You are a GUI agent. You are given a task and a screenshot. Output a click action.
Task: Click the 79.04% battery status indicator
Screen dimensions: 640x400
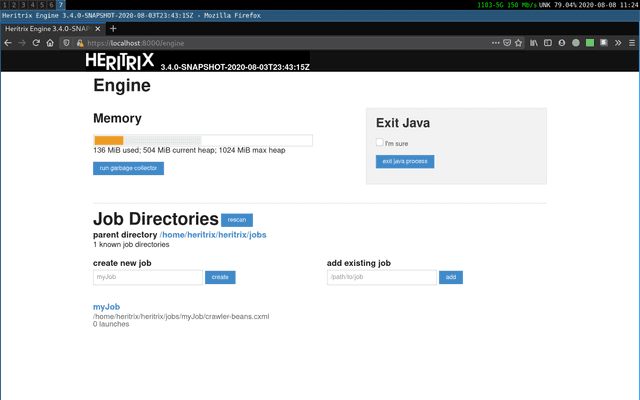[x=565, y=5]
